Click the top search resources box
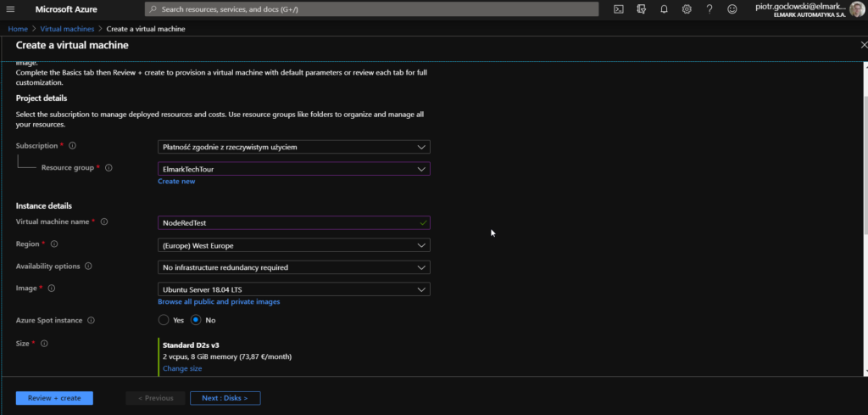 pyautogui.click(x=371, y=9)
